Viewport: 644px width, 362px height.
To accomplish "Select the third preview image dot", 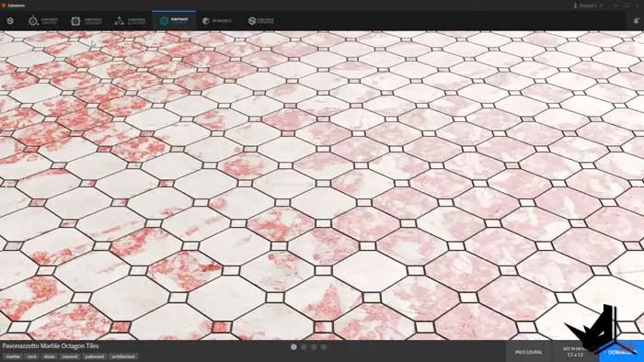I will 314,346.
